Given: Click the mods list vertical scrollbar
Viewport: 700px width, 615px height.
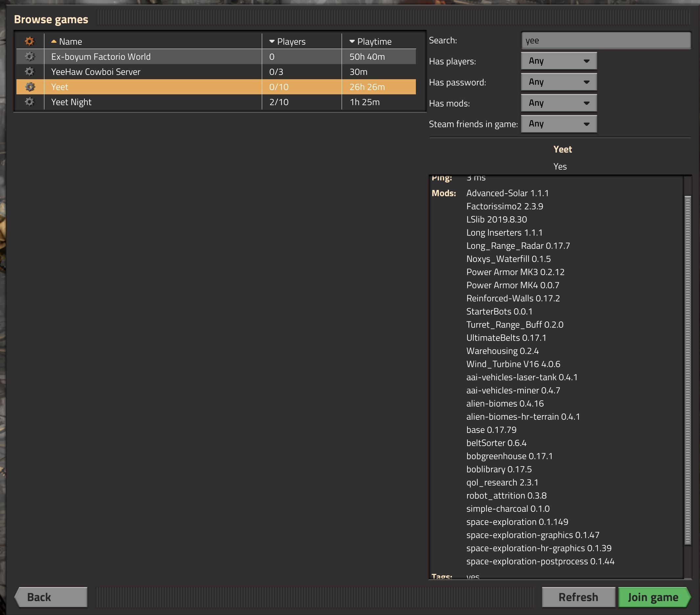Looking at the screenshot, I should click(687, 370).
